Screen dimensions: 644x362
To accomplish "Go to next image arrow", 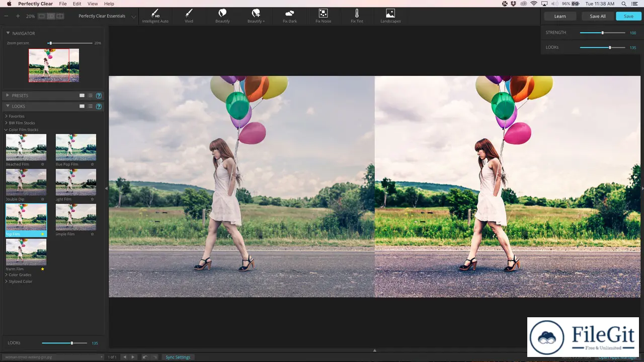I will coord(133,357).
